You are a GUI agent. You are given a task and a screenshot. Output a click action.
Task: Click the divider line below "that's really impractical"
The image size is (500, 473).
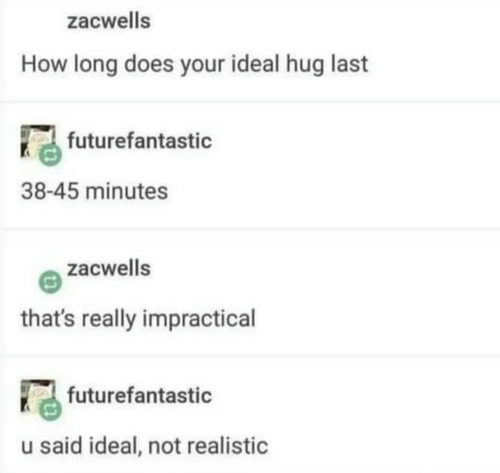(x=250, y=355)
